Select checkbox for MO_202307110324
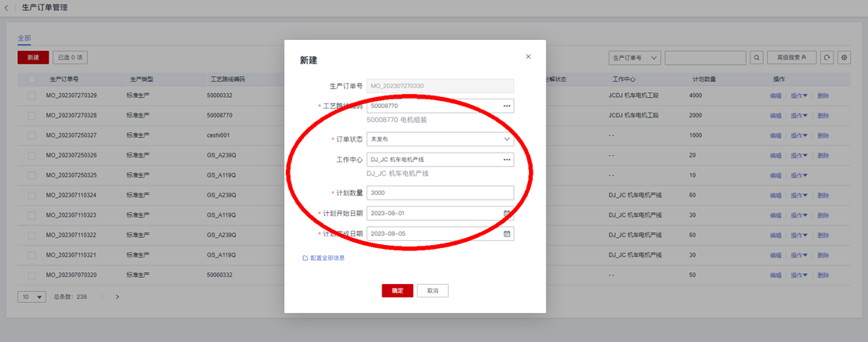 pyautogui.click(x=32, y=196)
